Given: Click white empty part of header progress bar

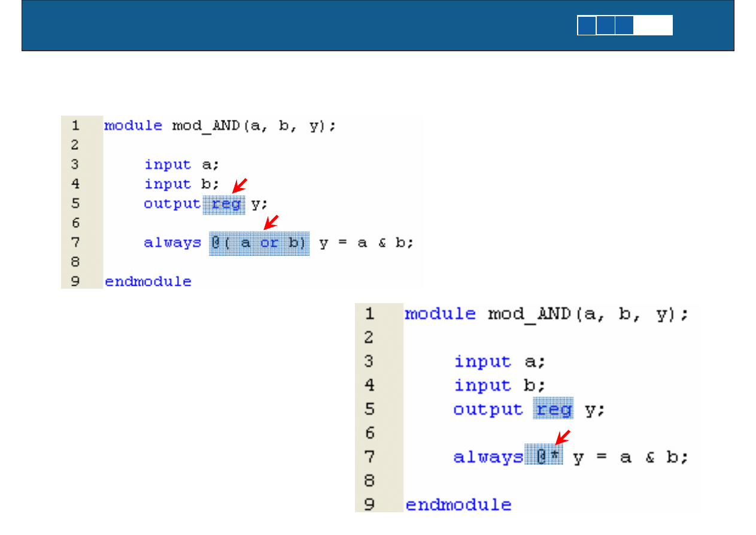Looking at the screenshot, I should coord(654,26).
